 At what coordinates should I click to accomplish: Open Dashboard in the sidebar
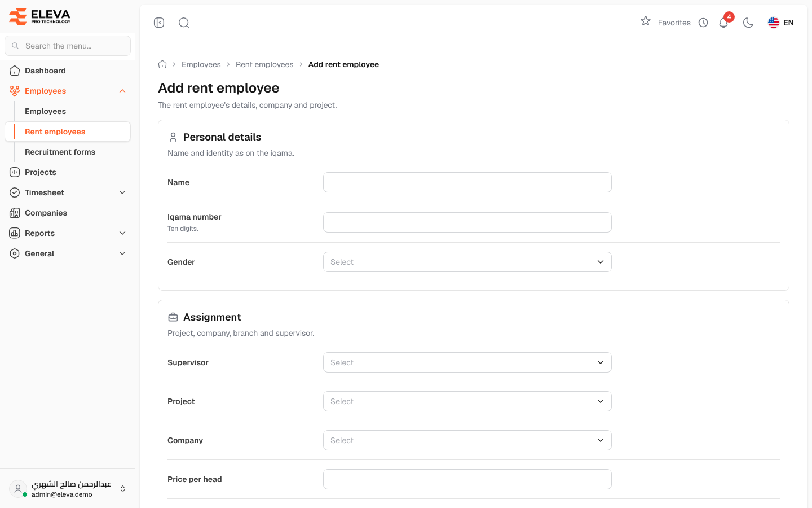pyautogui.click(x=68, y=71)
